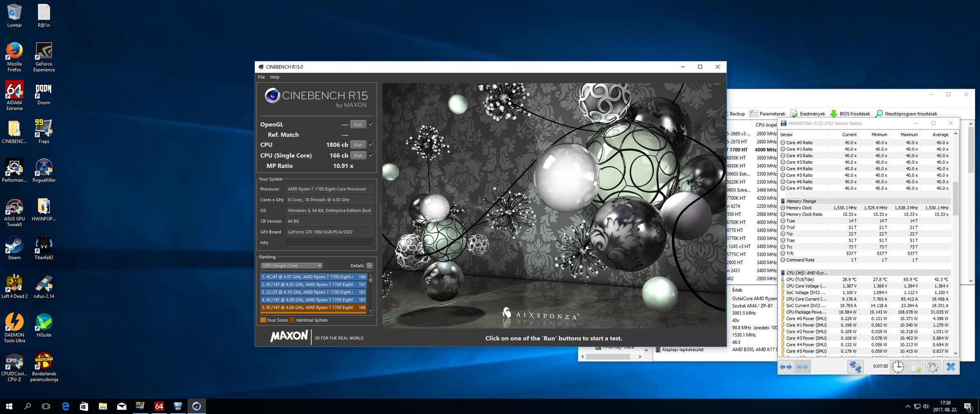Open Paraméterek in the AIDA64 toolbar
The height and width of the screenshot is (414, 980).
point(767,114)
